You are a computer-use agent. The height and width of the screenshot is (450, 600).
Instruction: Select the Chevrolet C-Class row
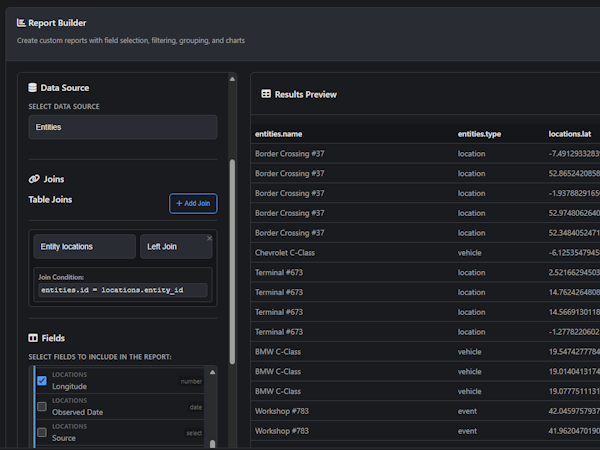click(425, 253)
